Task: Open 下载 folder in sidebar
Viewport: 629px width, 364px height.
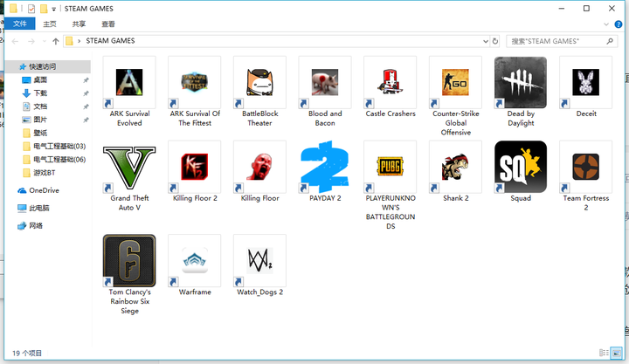Action: pos(40,93)
